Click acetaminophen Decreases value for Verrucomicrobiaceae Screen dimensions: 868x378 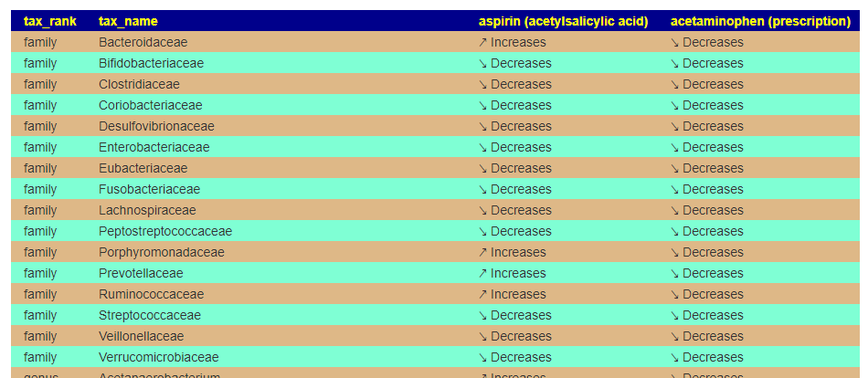pos(707,358)
